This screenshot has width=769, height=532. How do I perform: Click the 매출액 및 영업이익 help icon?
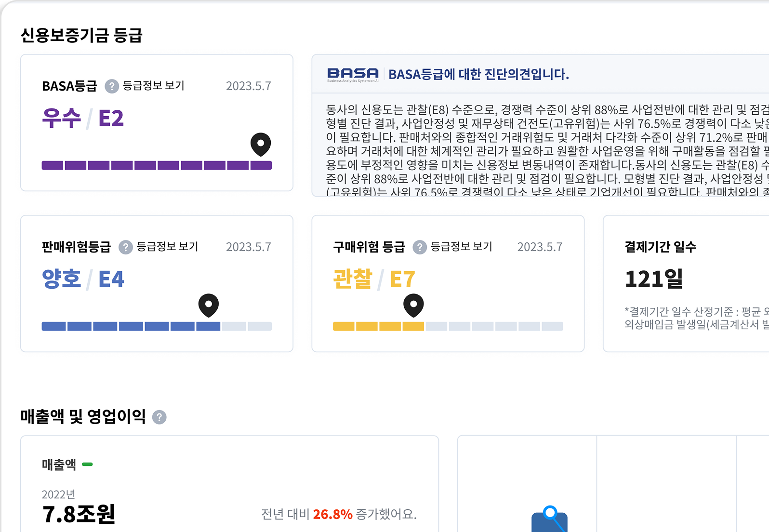[x=159, y=417]
